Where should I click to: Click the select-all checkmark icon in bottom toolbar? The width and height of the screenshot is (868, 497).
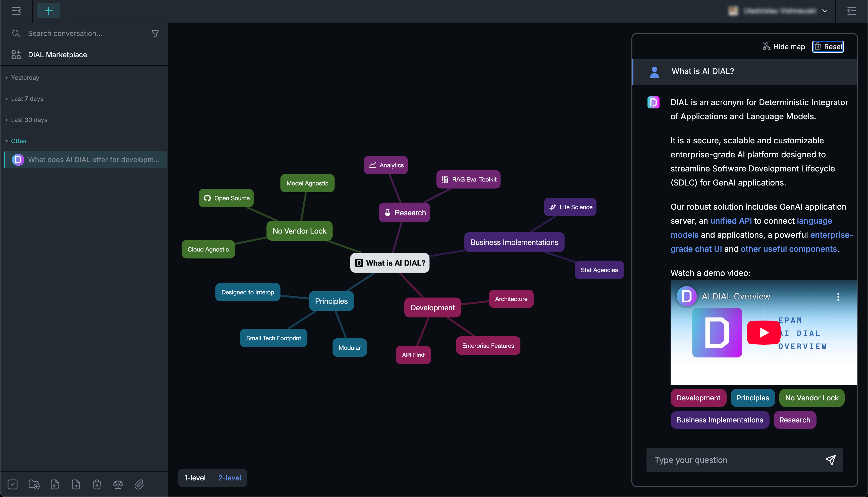pos(13,484)
